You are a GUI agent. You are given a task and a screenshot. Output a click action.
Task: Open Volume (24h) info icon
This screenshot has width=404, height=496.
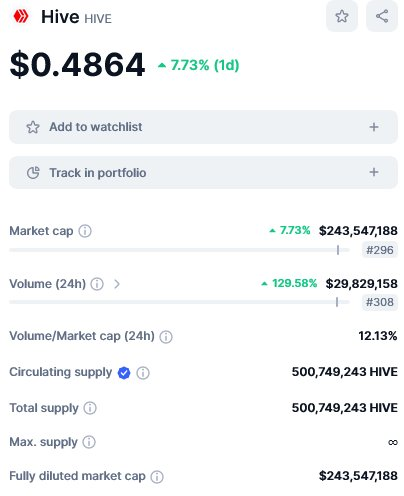tap(97, 284)
